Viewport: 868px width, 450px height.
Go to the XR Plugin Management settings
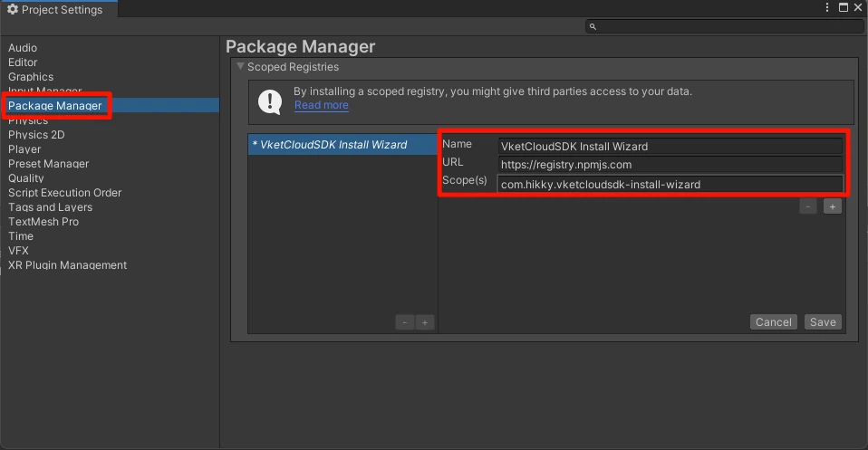pyautogui.click(x=67, y=265)
